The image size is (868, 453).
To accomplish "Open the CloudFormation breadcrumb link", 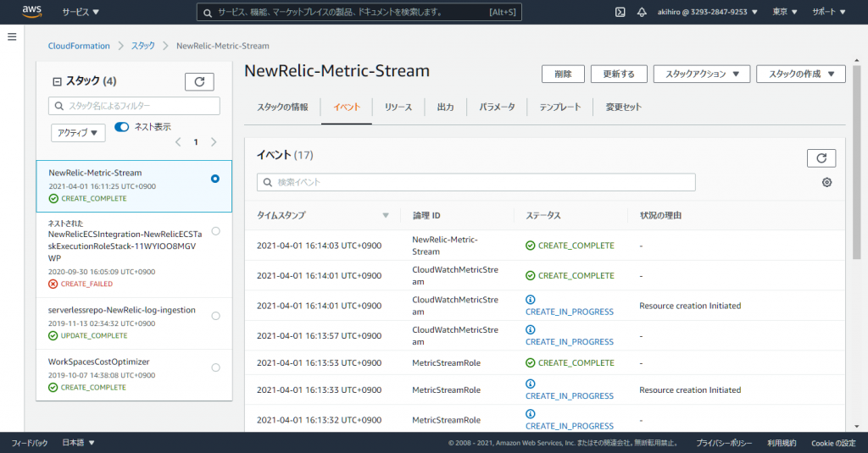I will [x=79, y=46].
